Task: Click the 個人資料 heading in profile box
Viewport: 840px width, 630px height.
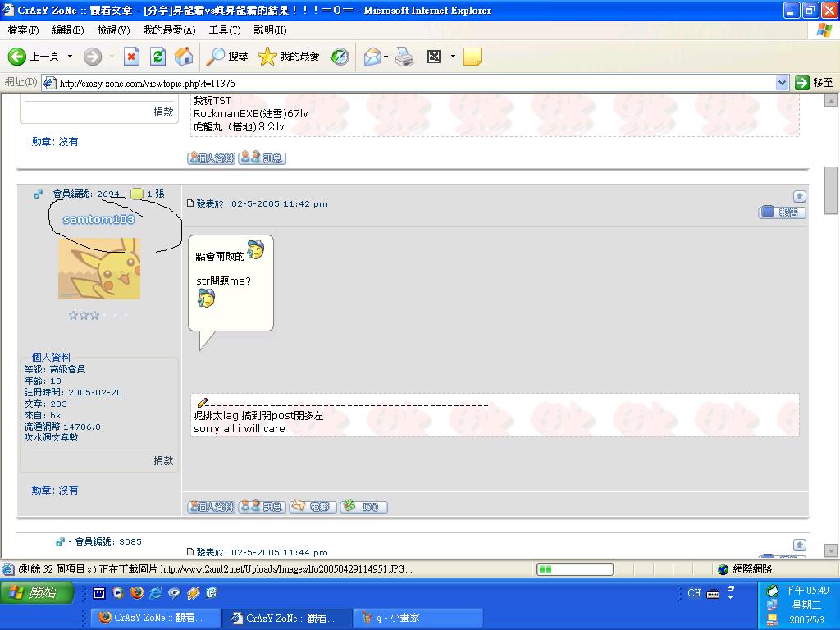Action: [51, 358]
